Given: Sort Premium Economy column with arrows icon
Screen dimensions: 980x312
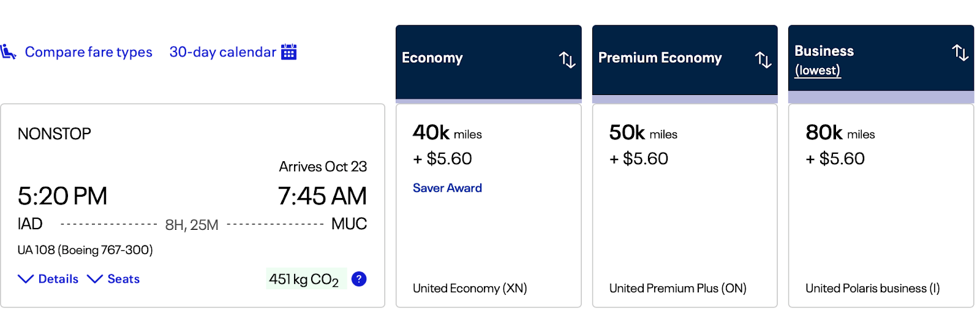Looking at the screenshot, I should point(763,59).
